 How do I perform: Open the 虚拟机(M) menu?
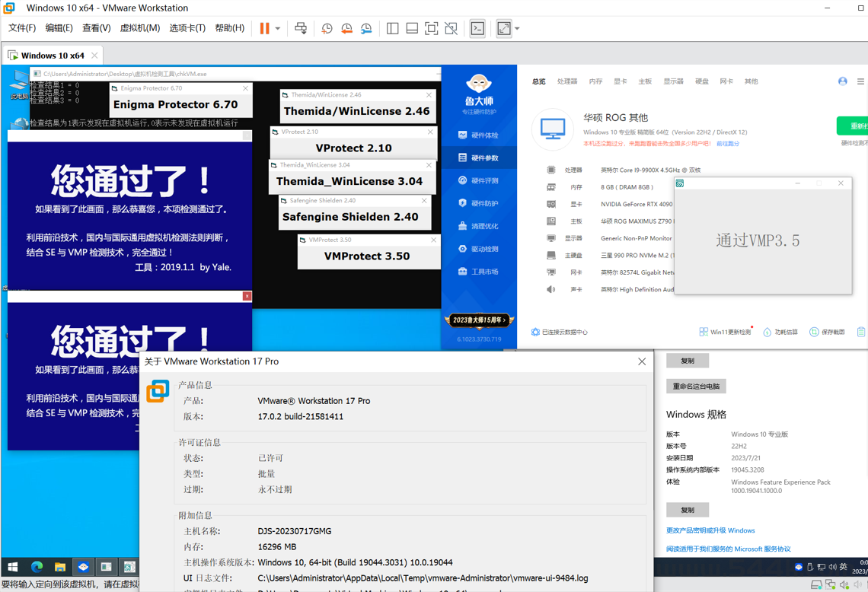click(140, 28)
